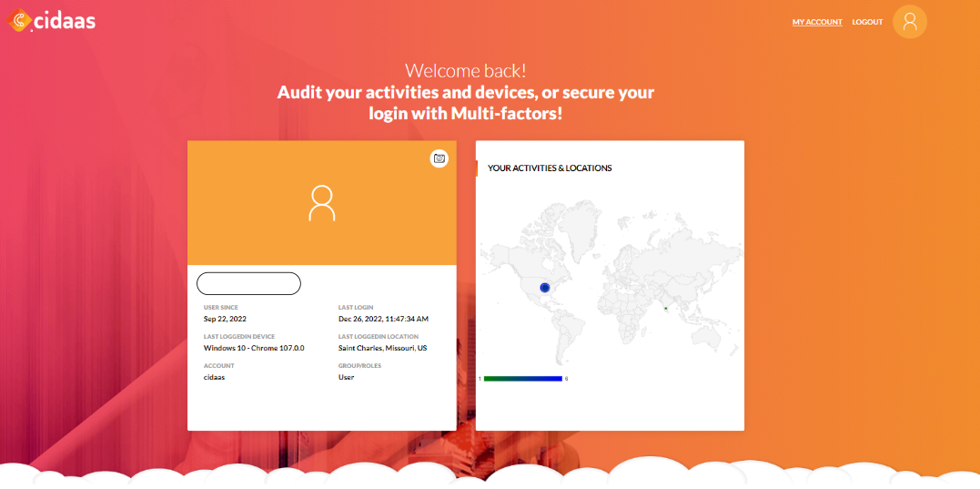Log out using the Logout link

click(867, 22)
